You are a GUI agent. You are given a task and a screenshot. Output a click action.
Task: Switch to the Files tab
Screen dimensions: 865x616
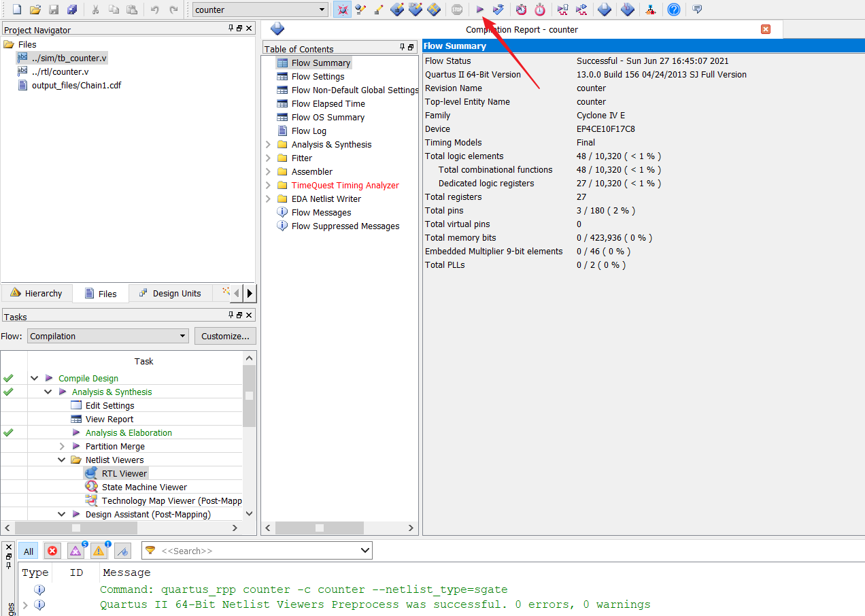(101, 294)
